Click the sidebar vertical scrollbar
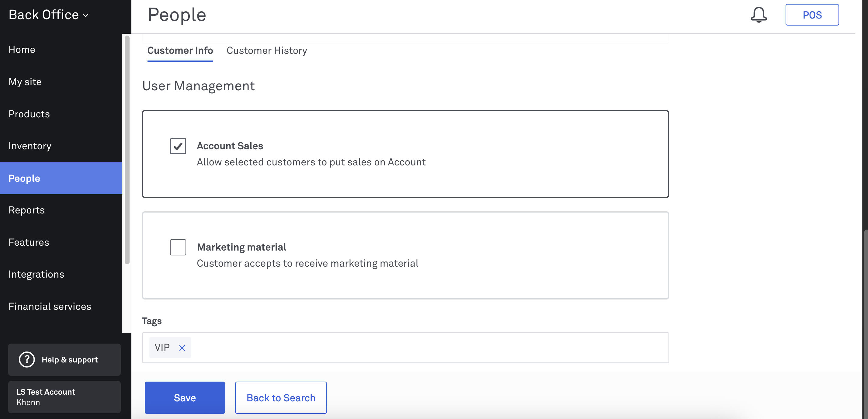This screenshot has width=868, height=419. pos(127,150)
